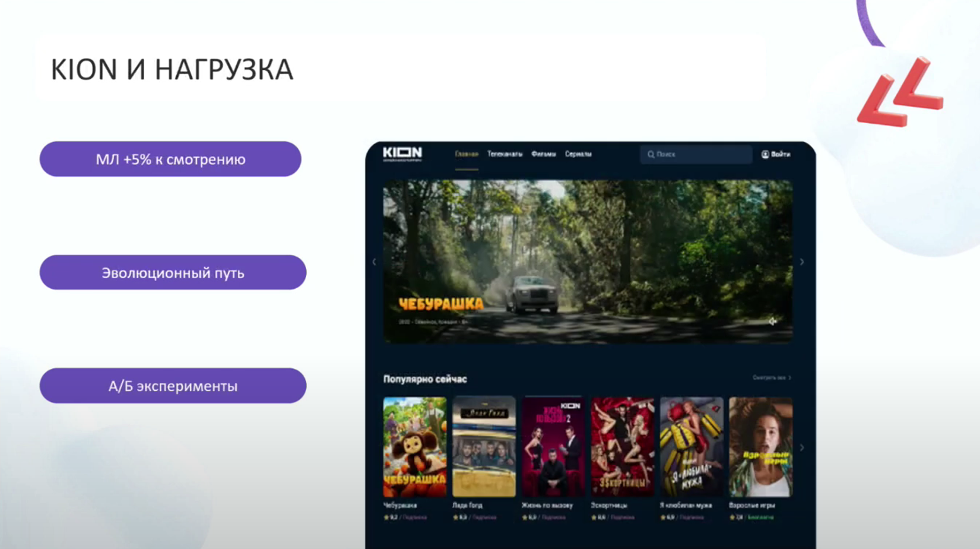The height and width of the screenshot is (549, 980).
Task: Click the МЛ +5% к смотрению pill
Action: [x=170, y=159]
